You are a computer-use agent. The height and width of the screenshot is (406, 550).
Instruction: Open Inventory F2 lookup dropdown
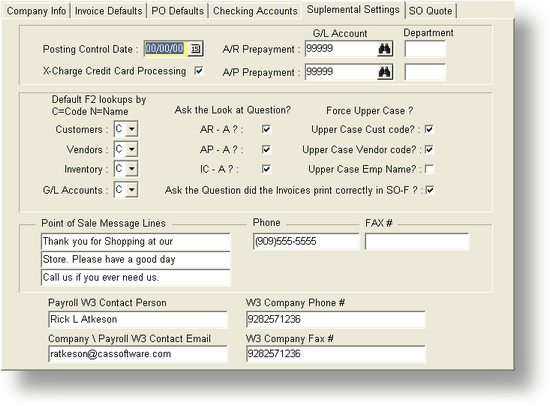pyautogui.click(x=132, y=169)
